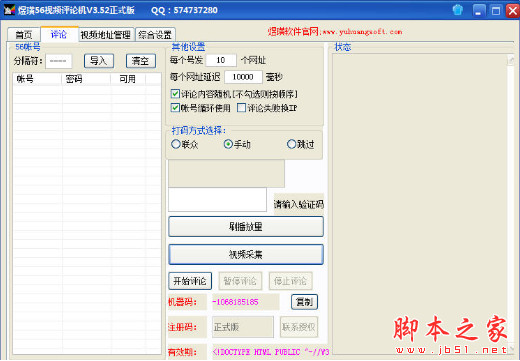The width and height of the screenshot is (520, 361).
Task: Click the 注册码 field showing 正式版
Action: tap(243, 327)
